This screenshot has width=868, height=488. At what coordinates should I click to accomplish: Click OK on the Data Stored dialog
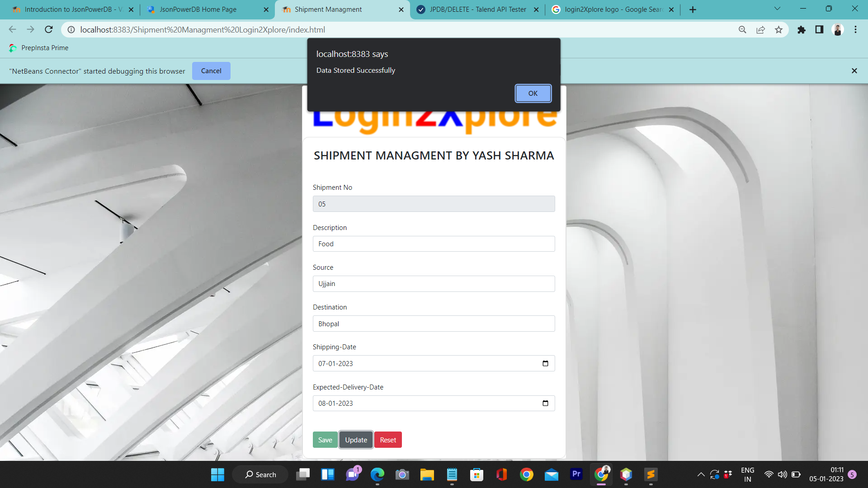click(533, 93)
